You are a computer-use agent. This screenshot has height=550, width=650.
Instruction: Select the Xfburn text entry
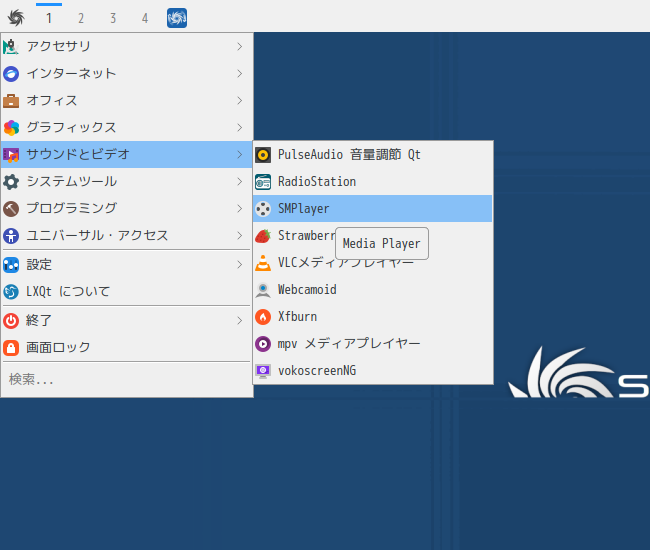[x=297, y=317]
